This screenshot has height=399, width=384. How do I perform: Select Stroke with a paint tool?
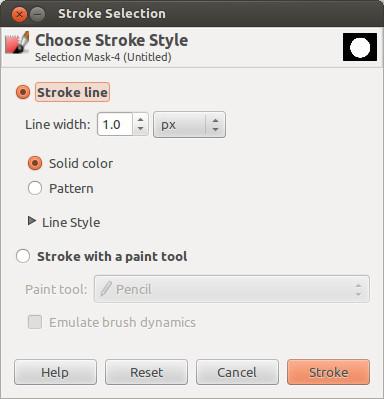pyautogui.click(x=23, y=256)
